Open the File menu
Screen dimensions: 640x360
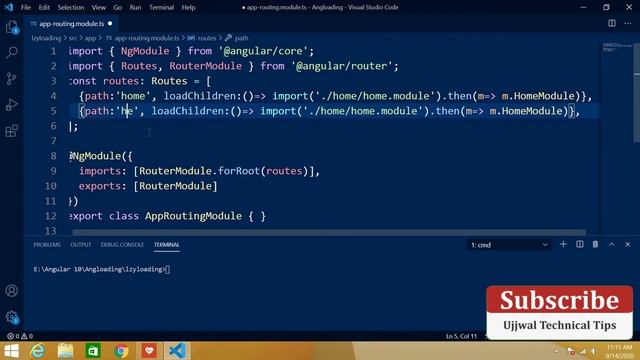[26, 7]
